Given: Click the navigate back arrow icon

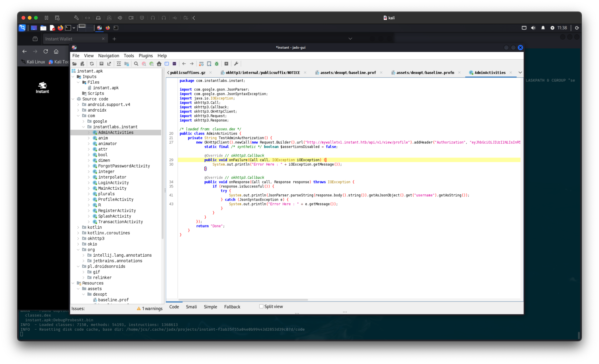Looking at the screenshot, I should [x=184, y=64].
